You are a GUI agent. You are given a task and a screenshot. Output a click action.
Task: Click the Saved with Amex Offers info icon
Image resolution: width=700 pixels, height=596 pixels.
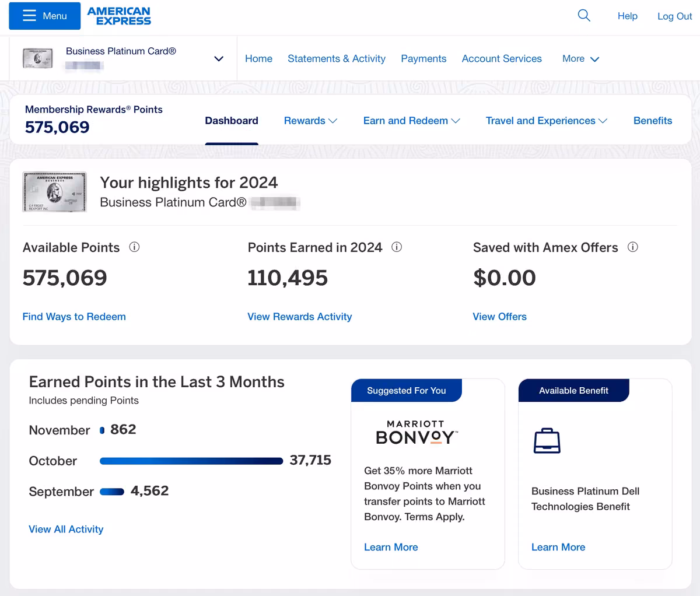(x=633, y=247)
